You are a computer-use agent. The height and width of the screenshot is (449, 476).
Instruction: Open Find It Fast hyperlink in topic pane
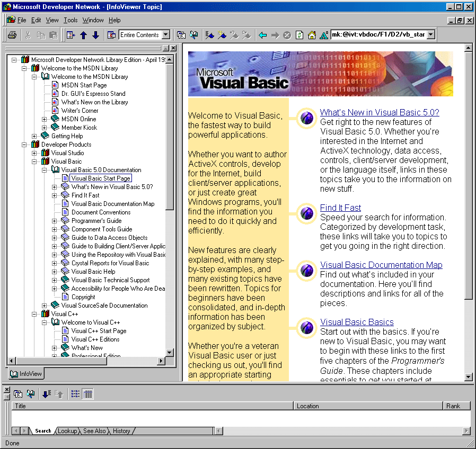[340, 208]
